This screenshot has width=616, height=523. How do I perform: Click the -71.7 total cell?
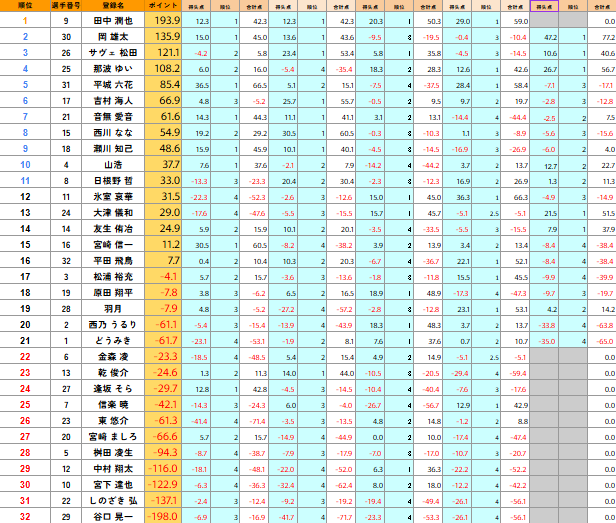coord(341,517)
